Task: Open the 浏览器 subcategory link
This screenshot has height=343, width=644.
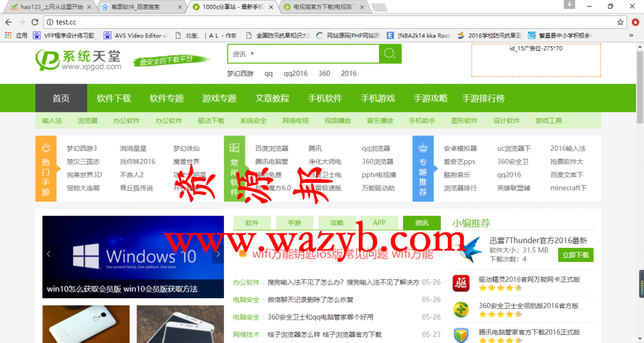Action: (x=87, y=121)
